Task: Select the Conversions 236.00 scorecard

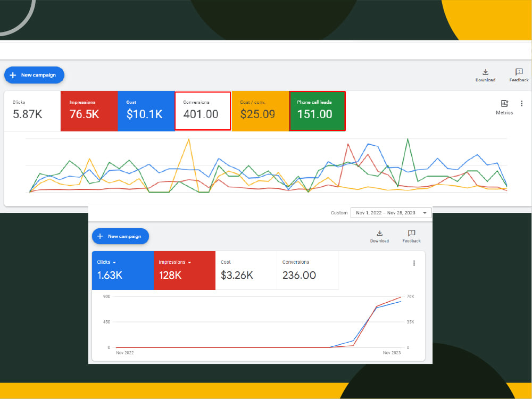Action: point(307,270)
